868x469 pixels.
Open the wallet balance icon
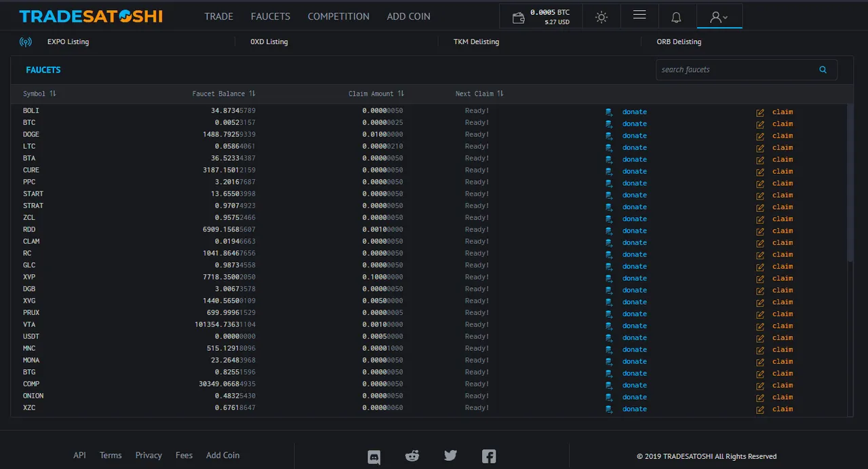[519, 18]
